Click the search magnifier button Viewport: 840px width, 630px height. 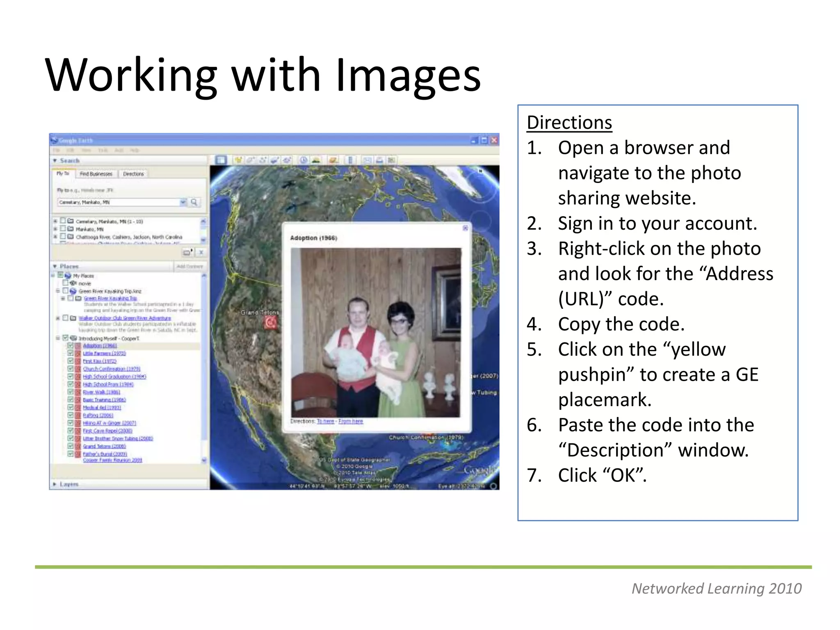194,202
